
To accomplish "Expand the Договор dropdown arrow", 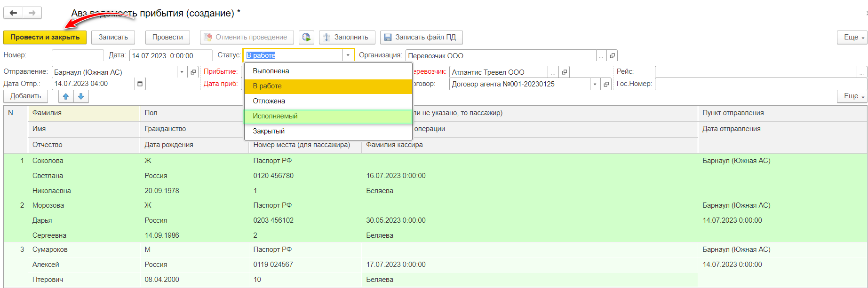I will point(595,84).
